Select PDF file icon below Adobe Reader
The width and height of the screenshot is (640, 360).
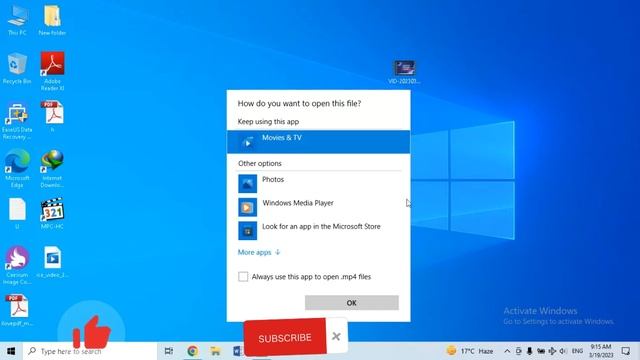[x=52, y=116]
